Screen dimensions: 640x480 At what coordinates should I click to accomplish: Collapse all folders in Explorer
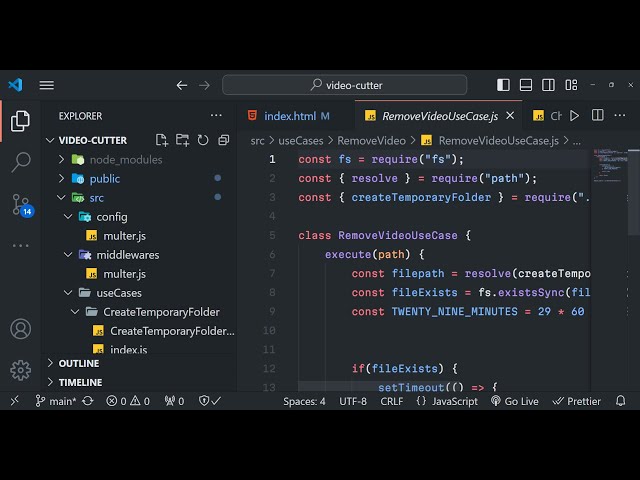(x=223, y=140)
